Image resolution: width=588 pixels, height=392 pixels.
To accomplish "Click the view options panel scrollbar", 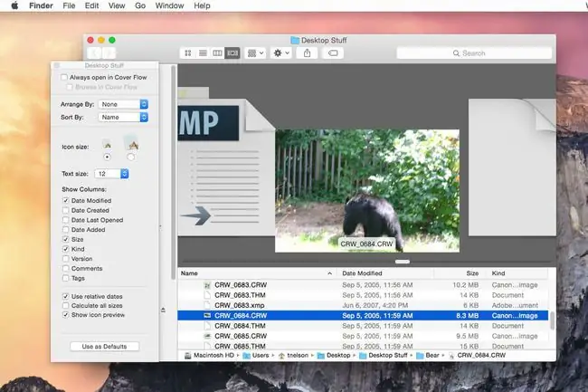I will (x=173, y=173).
